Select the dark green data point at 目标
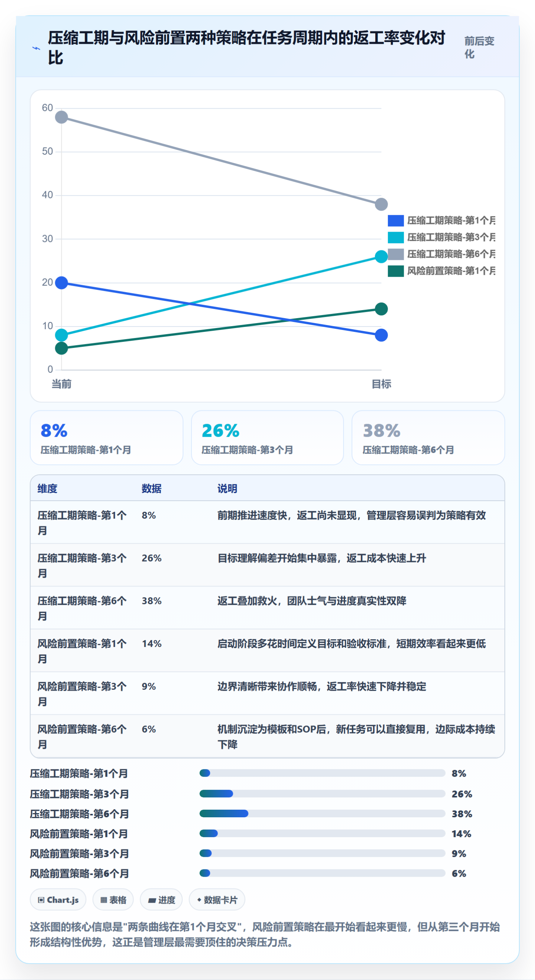 coord(381,309)
